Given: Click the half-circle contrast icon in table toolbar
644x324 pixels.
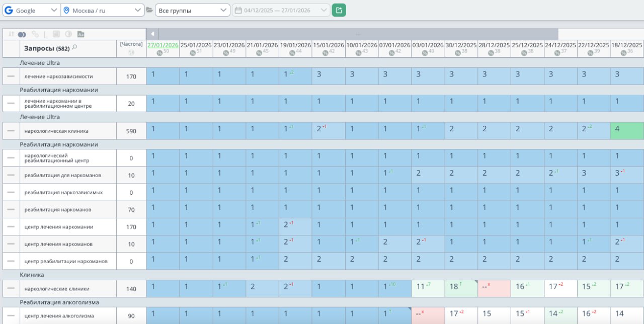Looking at the screenshot, I should click(x=68, y=34).
